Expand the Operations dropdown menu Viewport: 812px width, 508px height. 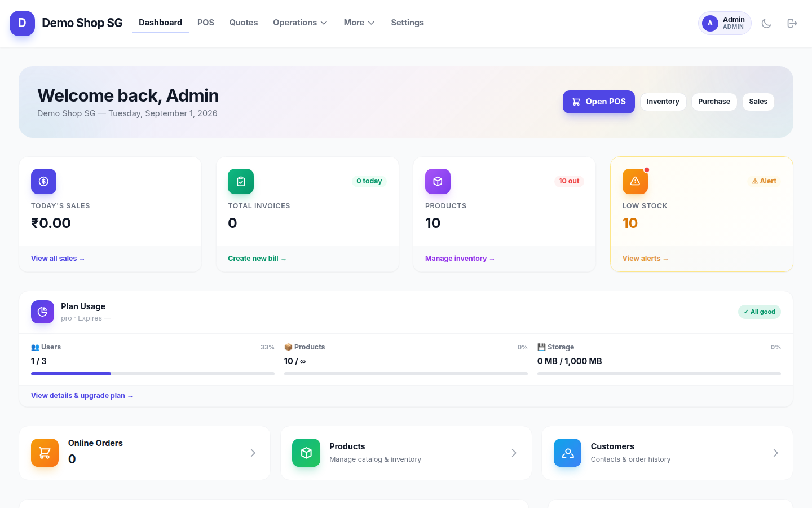(x=300, y=23)
